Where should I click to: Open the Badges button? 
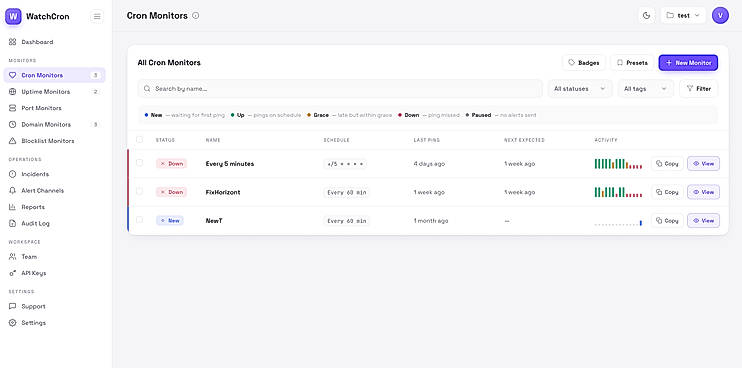pyautogui.click(x=584, y=62)
